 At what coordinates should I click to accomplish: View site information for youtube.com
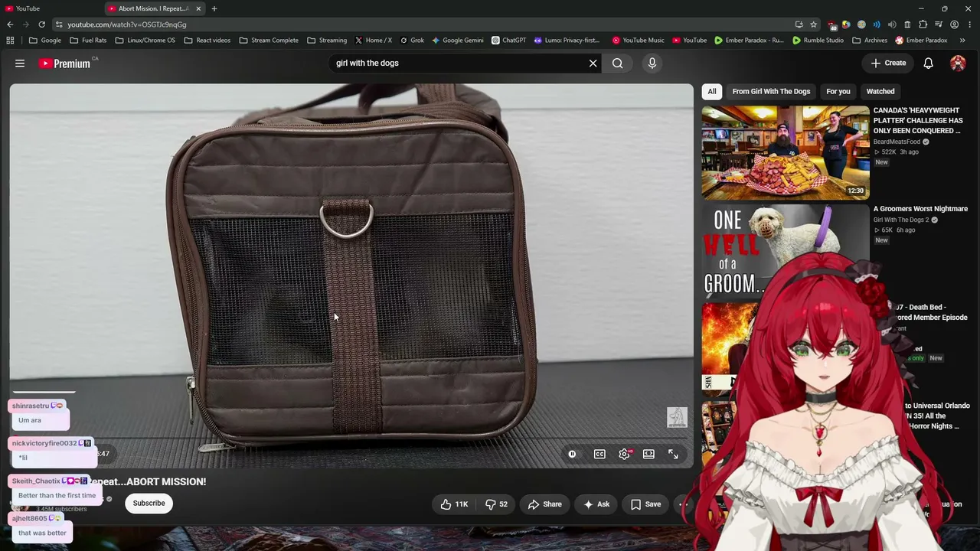point(59,24)
